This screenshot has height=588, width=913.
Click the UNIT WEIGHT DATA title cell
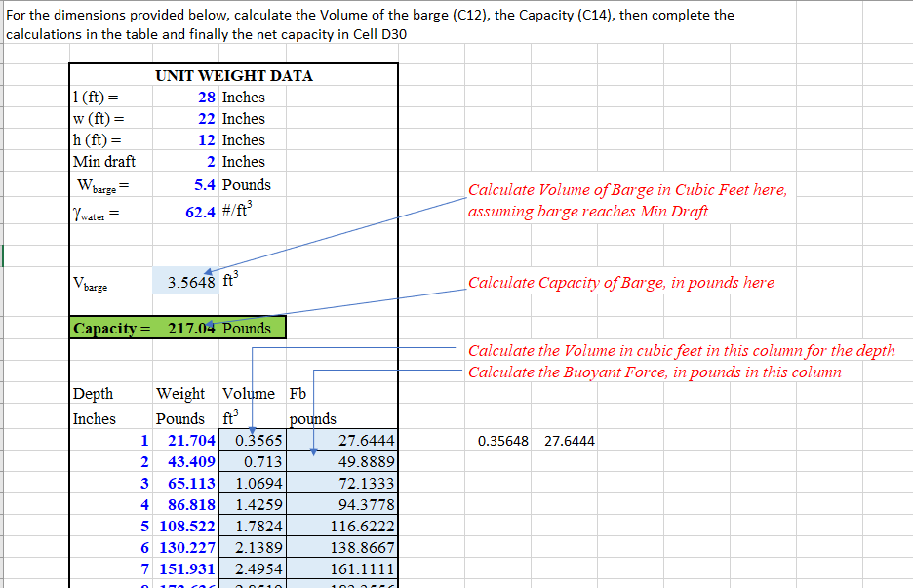232,75
